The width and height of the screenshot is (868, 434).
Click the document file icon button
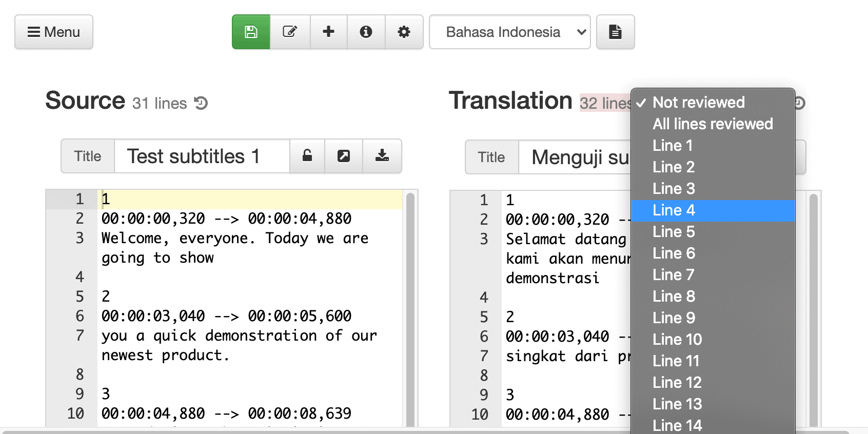pos(615,32)
